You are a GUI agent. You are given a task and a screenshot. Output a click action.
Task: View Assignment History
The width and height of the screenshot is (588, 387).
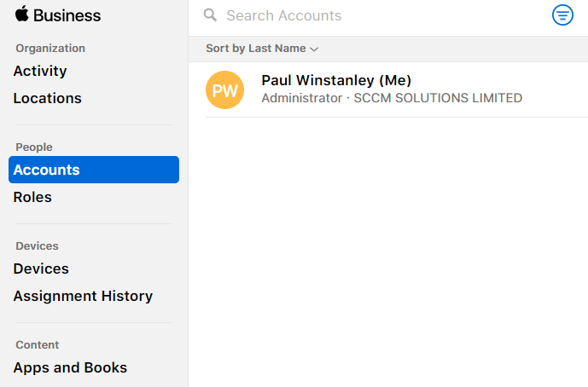(x=83, y=296)
